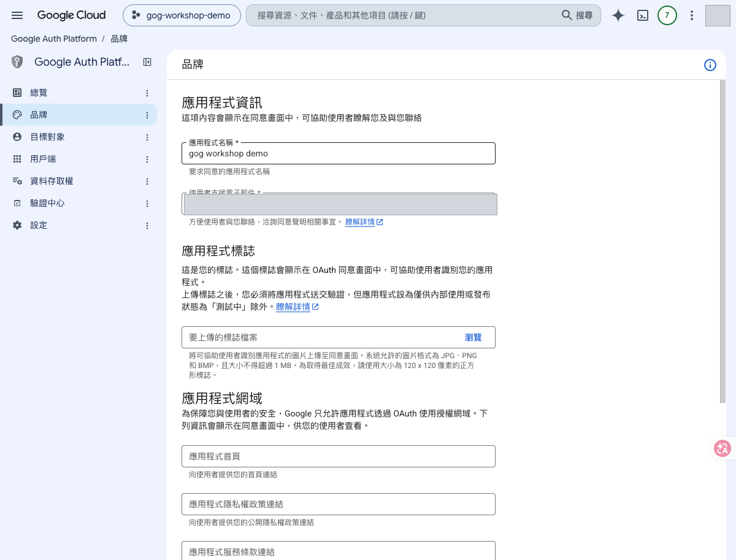Open more options for 用戶端 row
Viewport: 736px width, 560px height.
tap(147, 159)
